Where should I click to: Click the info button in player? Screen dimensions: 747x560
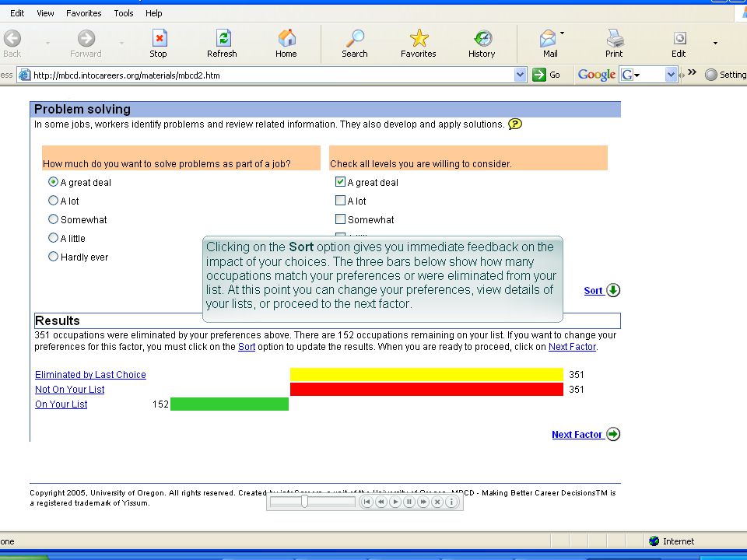pos(451,502)
